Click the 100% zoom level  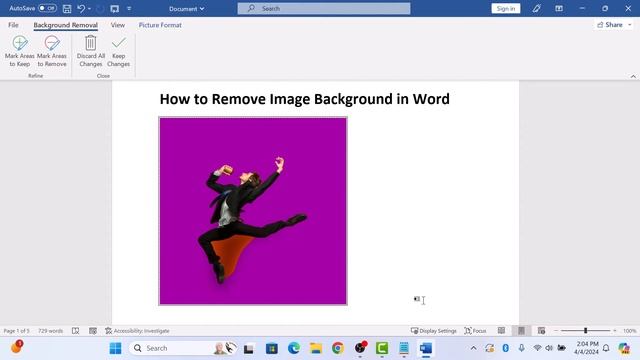tap(629, 331)
